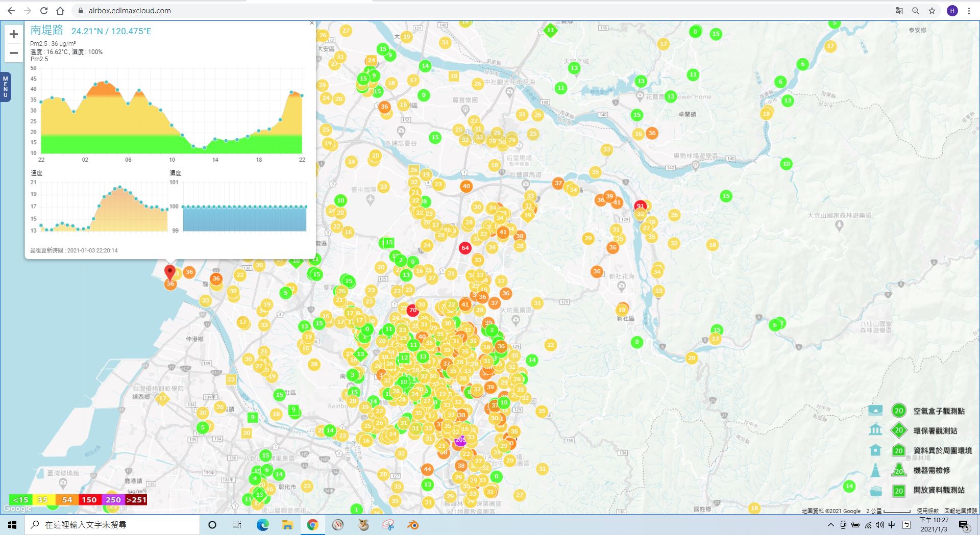980x535 pixels.
Task: Toggle data differs from surroundings layer icon
Action: point(875,450)
